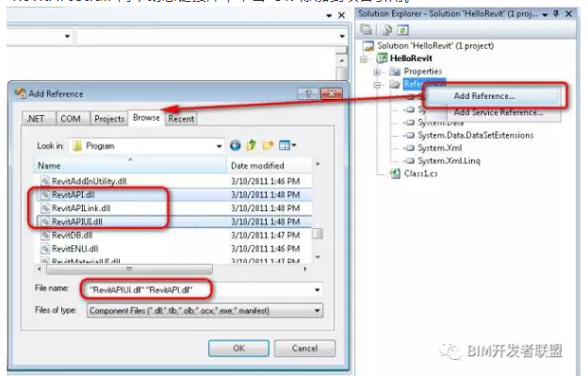This screenshot has width=588, height=378.
Task: Open the Recent tab
Action: click(181, 119)
